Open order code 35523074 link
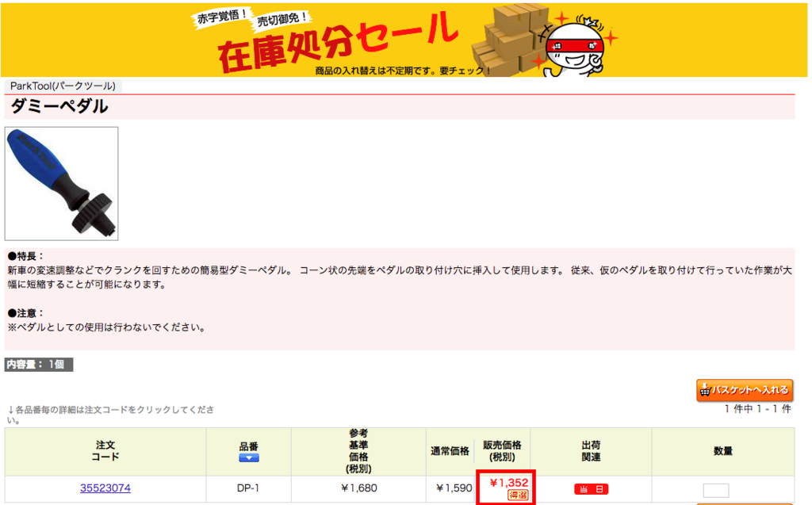The height and width of the screenshot is (505, 812). click(105, 488)
